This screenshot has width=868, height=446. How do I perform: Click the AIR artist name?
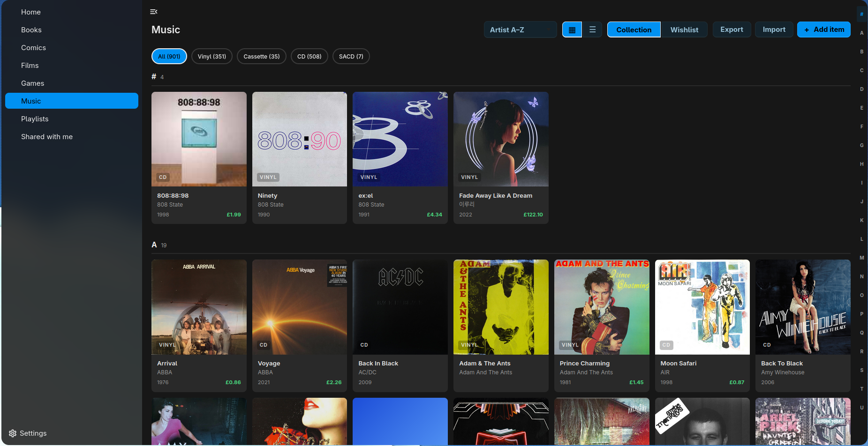pyautogui.click(x=665, y=372)
